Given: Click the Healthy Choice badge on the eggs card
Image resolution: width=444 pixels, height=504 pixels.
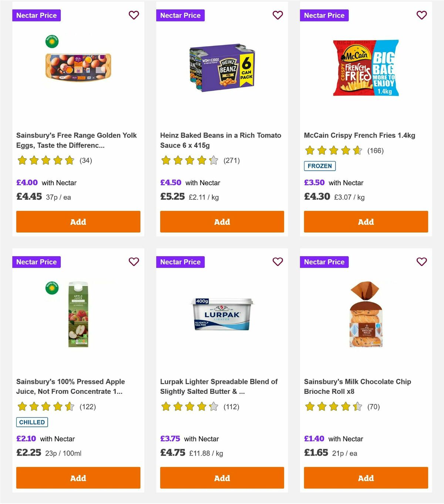Looking at the screenshot, I should click(51, 41).
